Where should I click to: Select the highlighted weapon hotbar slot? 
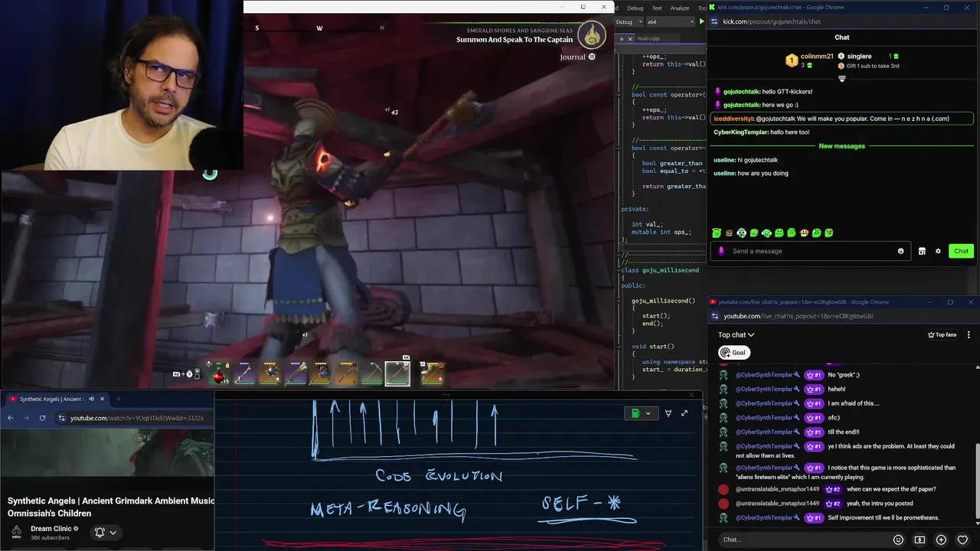(397, 373)
